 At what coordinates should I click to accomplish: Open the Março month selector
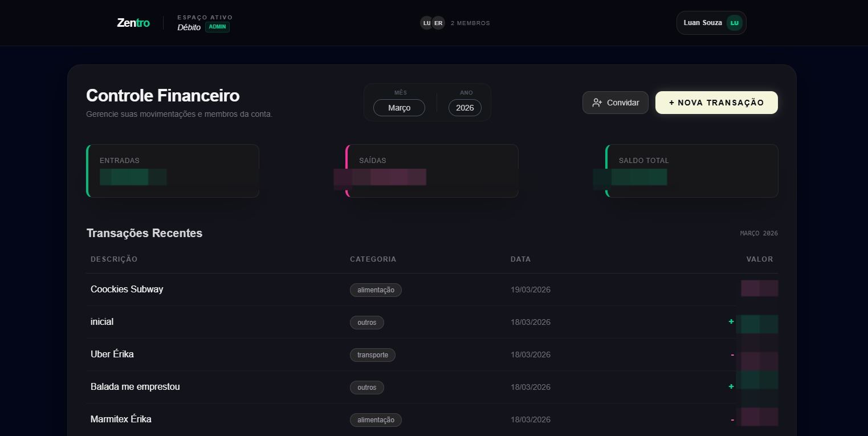pos(399,108)
